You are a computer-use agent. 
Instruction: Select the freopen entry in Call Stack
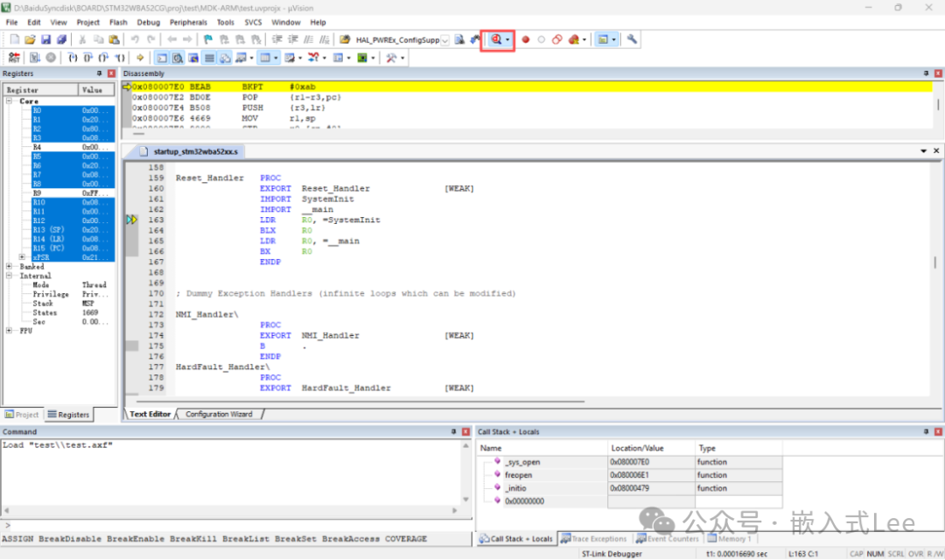[518, 475]
